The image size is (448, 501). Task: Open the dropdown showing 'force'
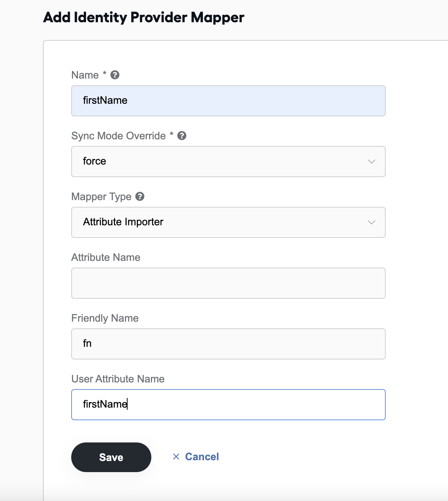point(228,162)
